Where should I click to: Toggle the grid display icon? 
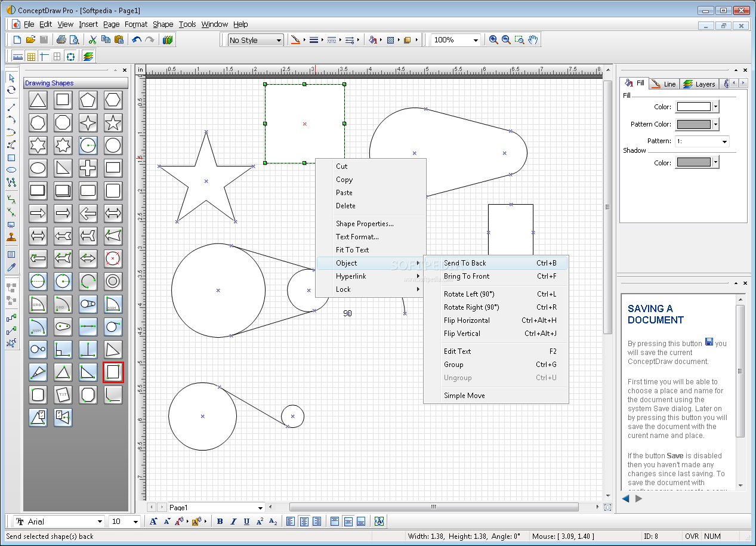click(31, 57)
